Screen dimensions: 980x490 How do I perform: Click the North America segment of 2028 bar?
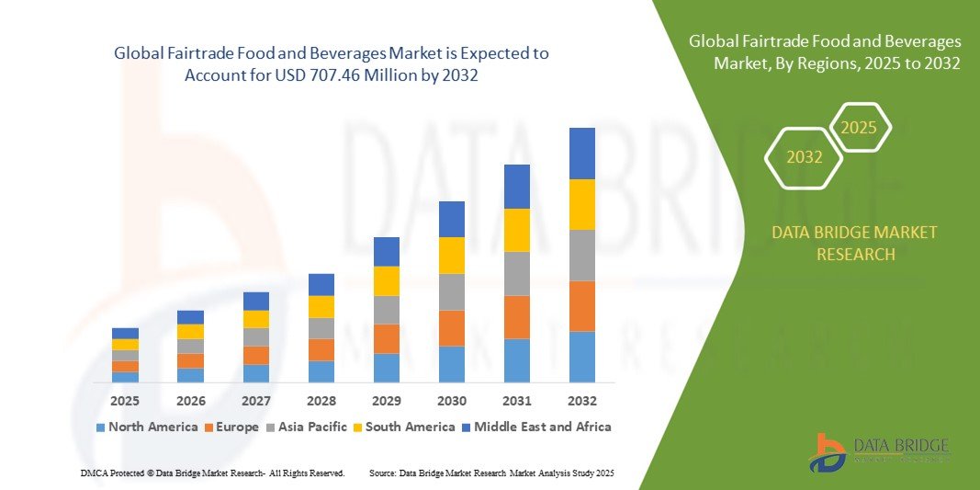[321, 371]
